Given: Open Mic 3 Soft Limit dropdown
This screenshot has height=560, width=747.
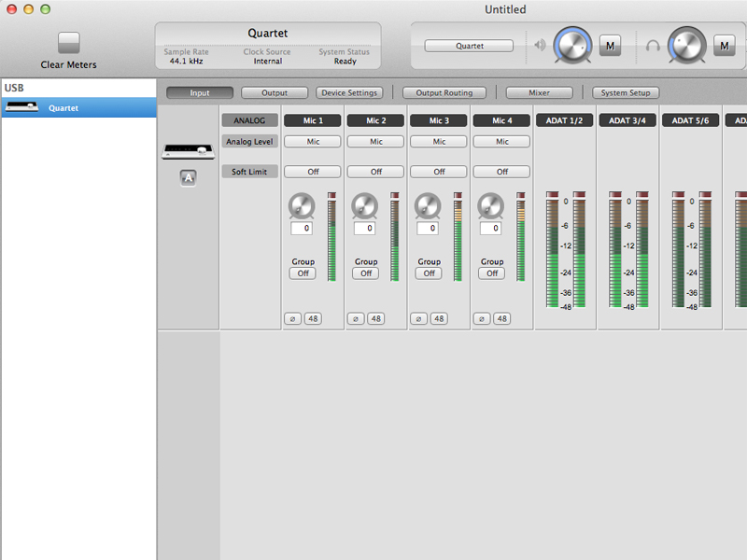Looking at the screenshot, I should (439, 172).
